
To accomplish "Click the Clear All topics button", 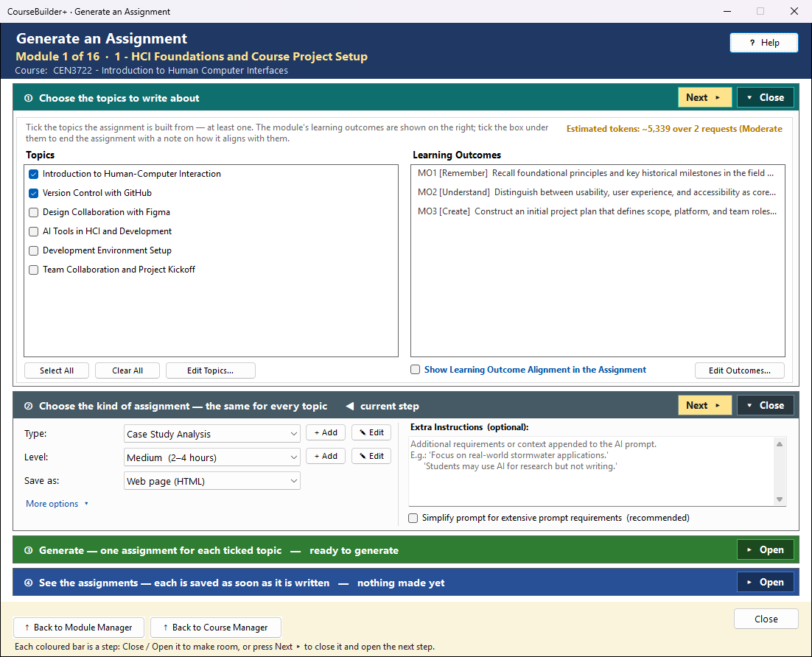I will click(127, 370).
